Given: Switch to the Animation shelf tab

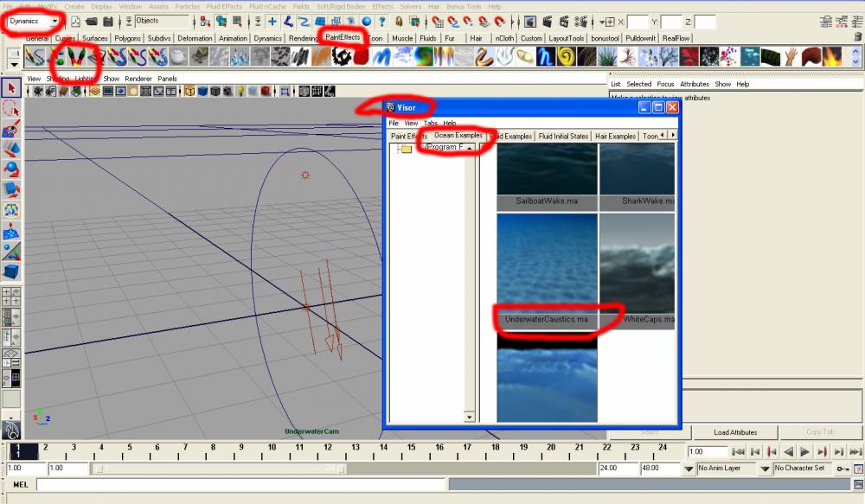Looking at the screenshot, I should (233, 38).
